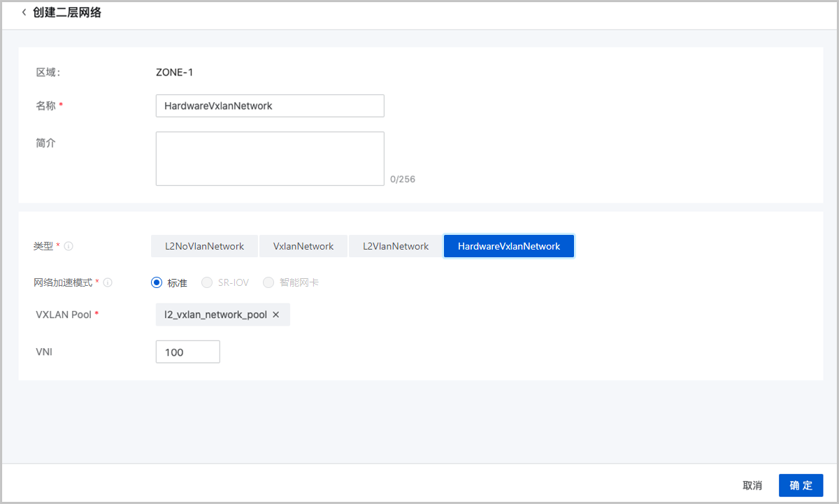Select the SR-IOV radio button

(x=207, y=282)
